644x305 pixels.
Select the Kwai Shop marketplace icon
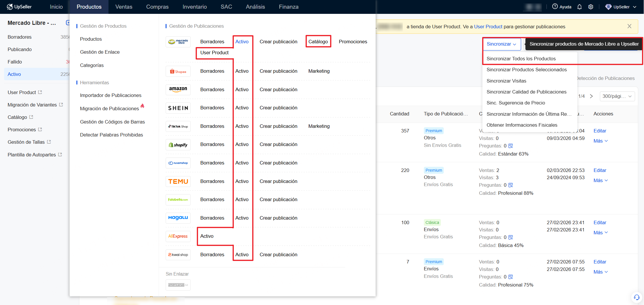pos(178,255)
